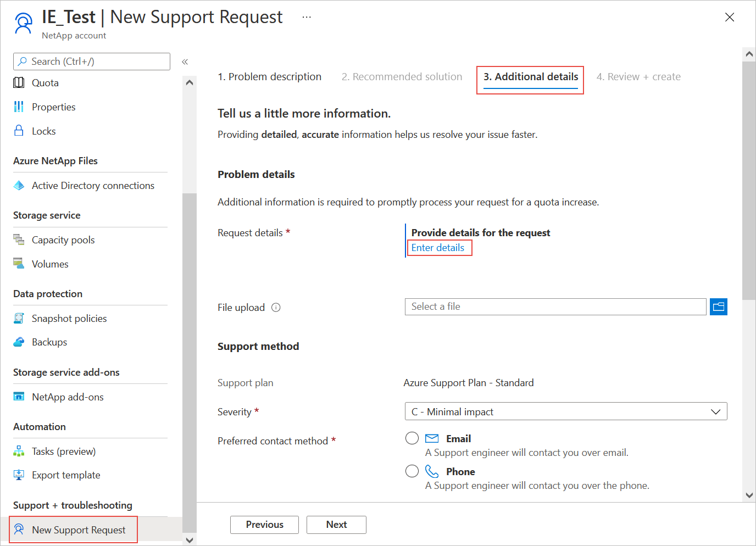View Capacity pools
This screenshot has width=756, height=546.
click(x=63, y=239)
